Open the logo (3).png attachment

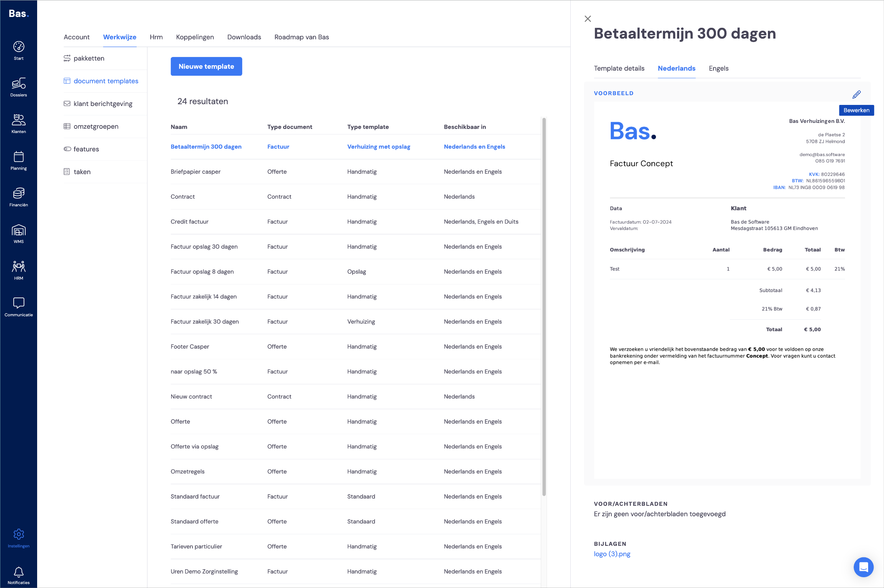(612, 554)
